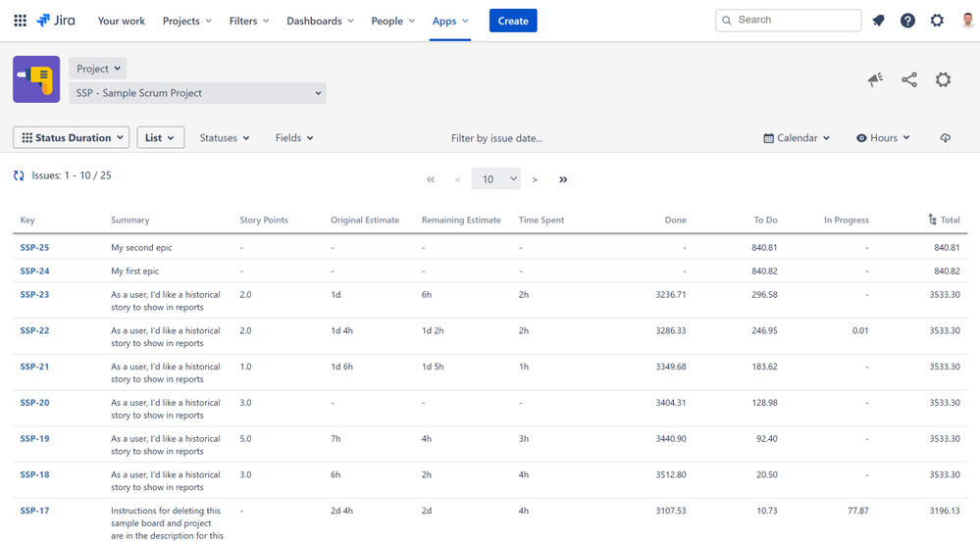Open Your work menu
980x543 pixels.
pos(122,21)
